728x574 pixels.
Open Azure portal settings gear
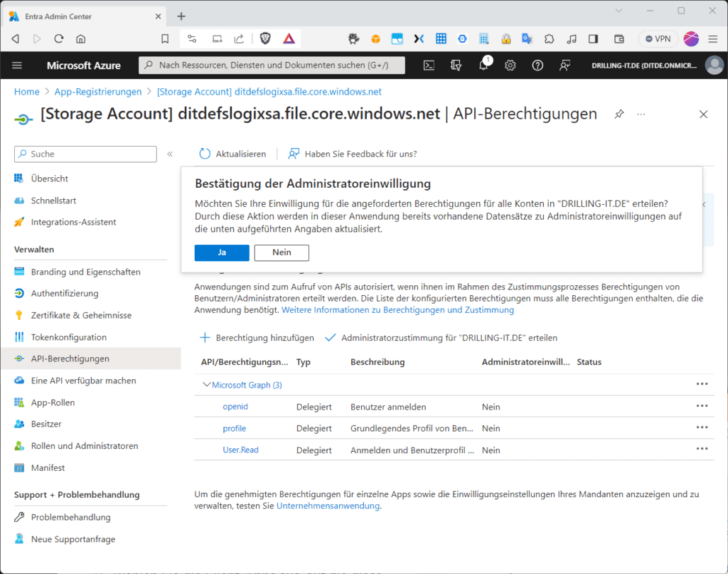pyautogui.click(x=510, y=65)
